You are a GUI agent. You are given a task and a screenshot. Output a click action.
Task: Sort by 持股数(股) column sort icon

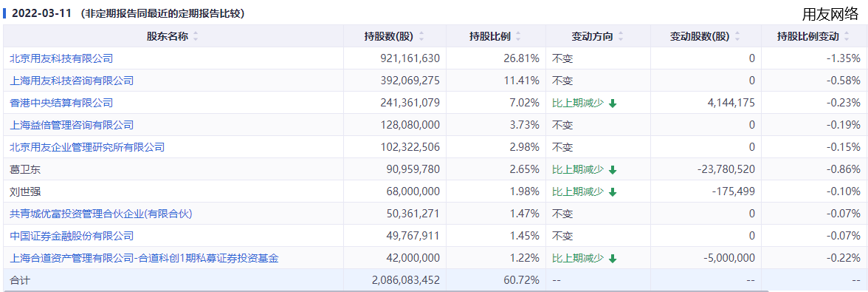pos(422,36)
